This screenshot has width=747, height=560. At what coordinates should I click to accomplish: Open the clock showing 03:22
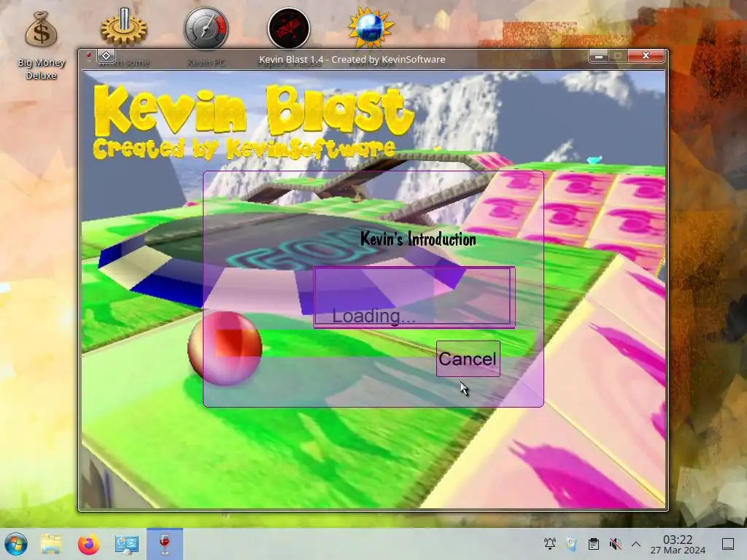[678, 544]
